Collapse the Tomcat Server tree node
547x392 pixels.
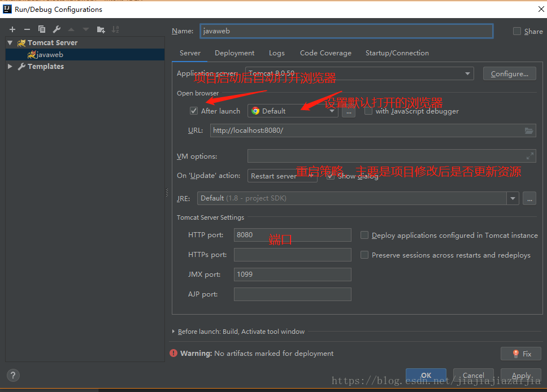click(10, 43)
